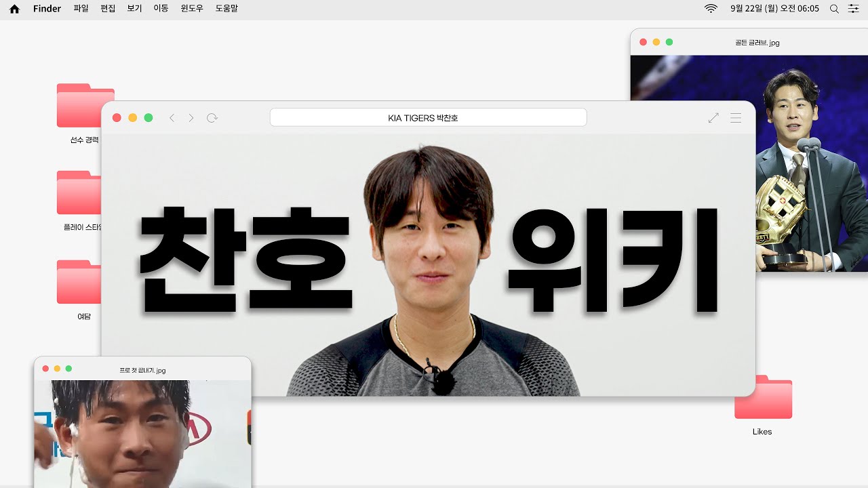Go back in the browser window
868x488 pixels.
pos(172,118)
